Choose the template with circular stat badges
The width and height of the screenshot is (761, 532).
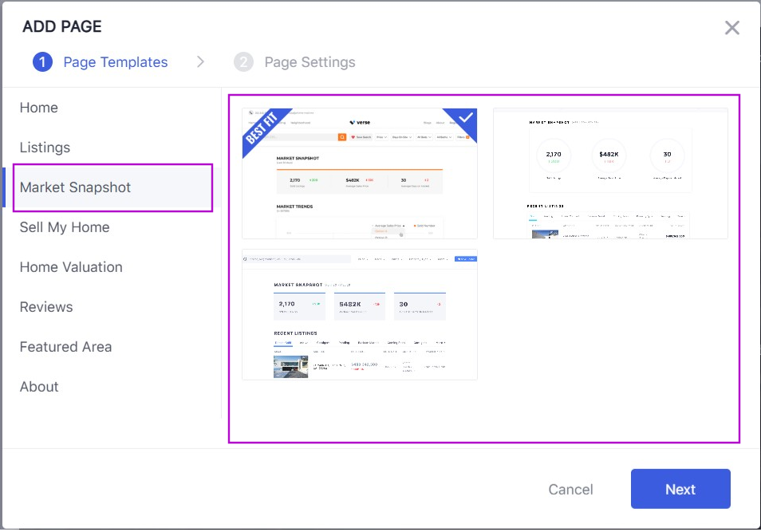coord(610,173)
